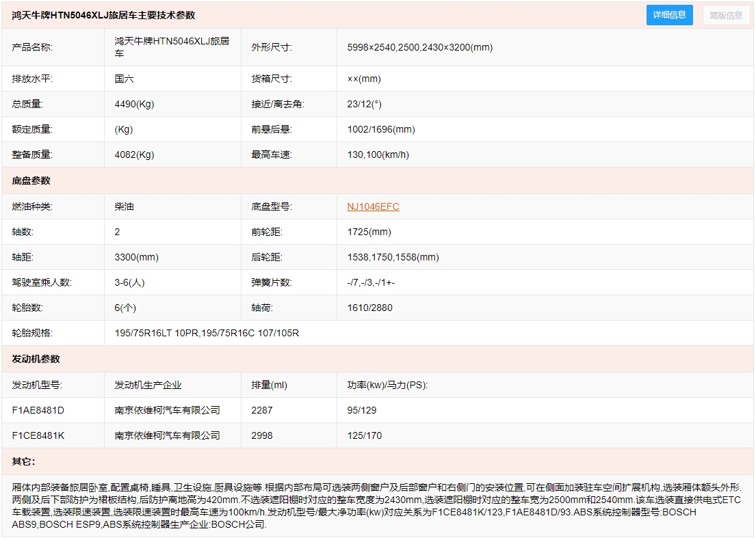Viewport: 756px width, 540px height.
Task: Select overhang value 1002/1696(mm)
Action: coord(381,129)
